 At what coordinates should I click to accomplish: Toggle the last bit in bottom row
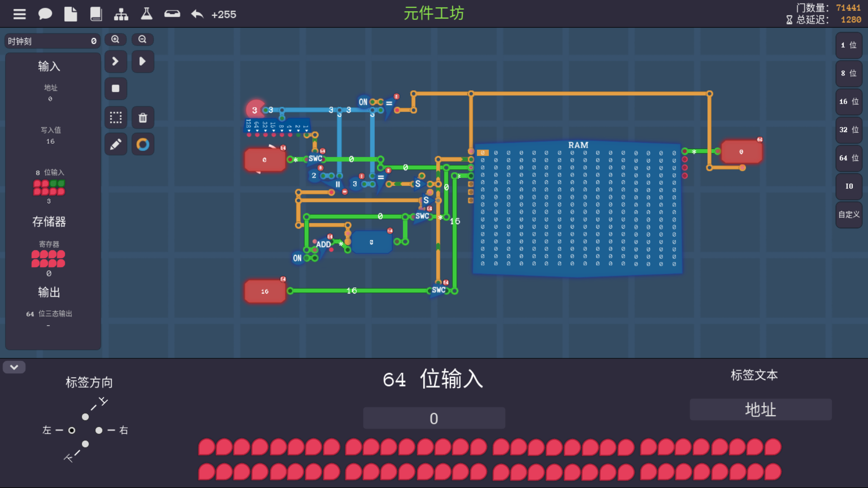(x=773, y=472)
